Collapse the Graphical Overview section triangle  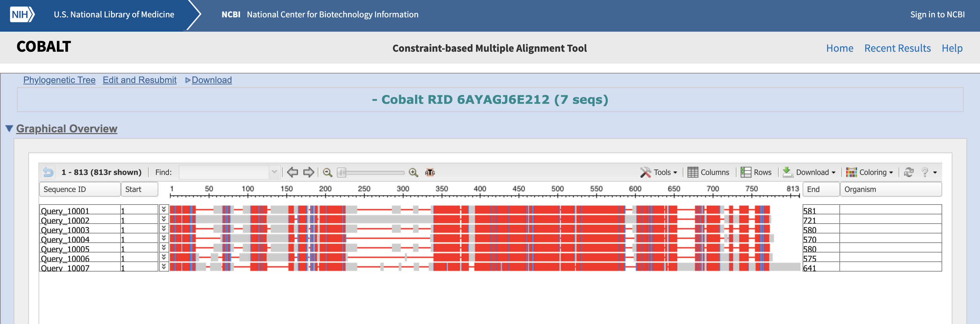pos(10,129)
